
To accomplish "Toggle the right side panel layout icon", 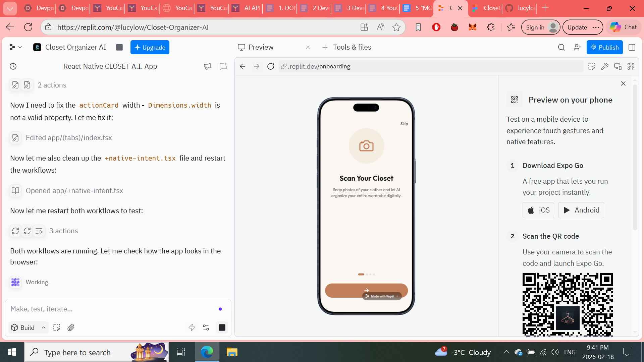I will click(632, 47).
